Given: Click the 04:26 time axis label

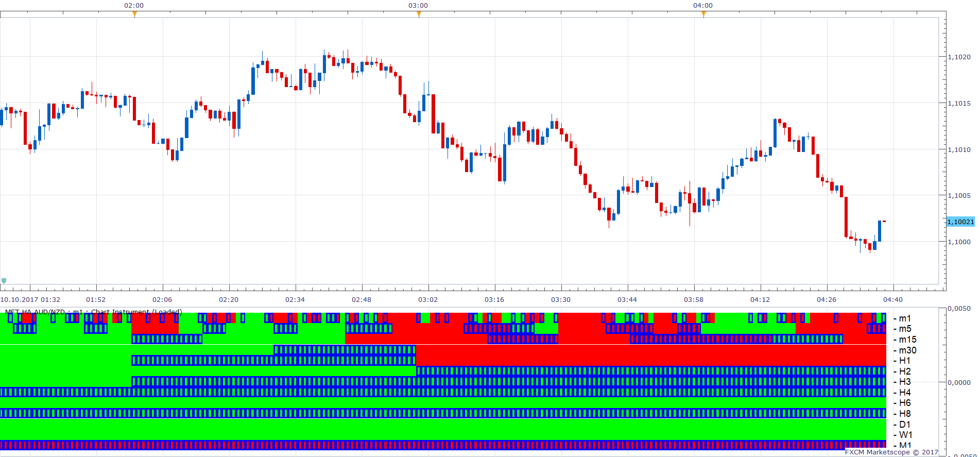Looking at the screenshot, I should [x=827, y=300].
